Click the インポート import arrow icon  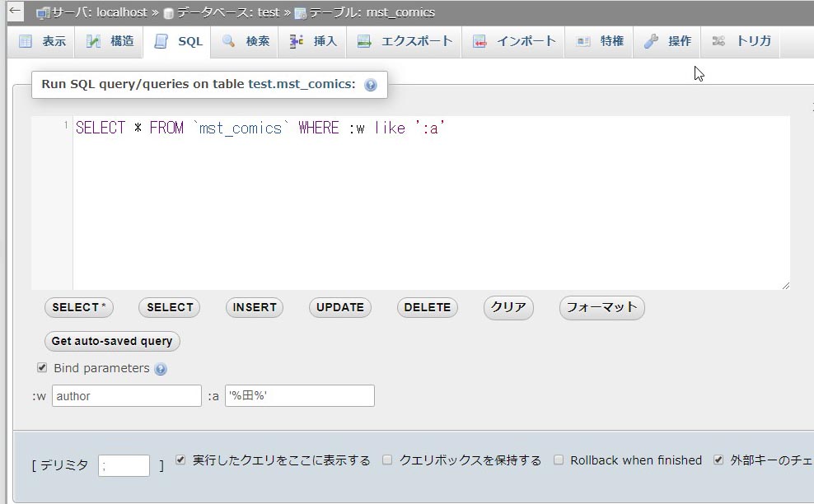[480, 40]
